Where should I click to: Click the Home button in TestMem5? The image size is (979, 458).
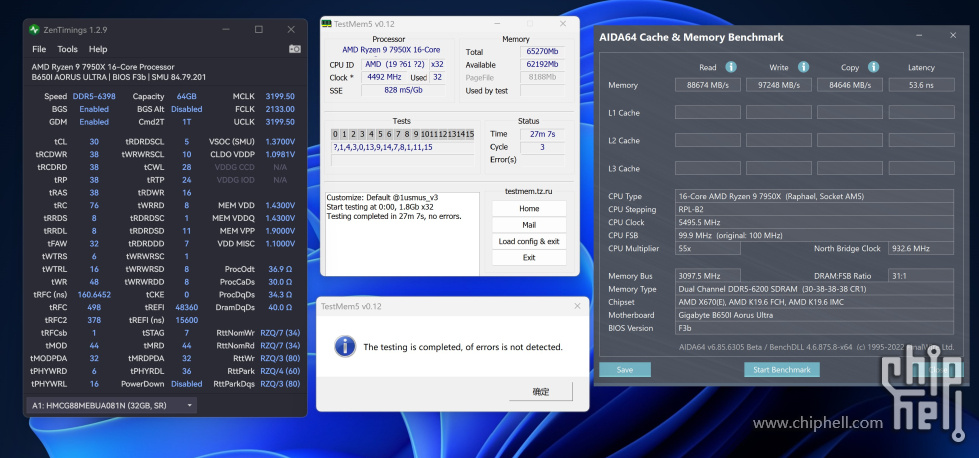[x=529, y=208]
